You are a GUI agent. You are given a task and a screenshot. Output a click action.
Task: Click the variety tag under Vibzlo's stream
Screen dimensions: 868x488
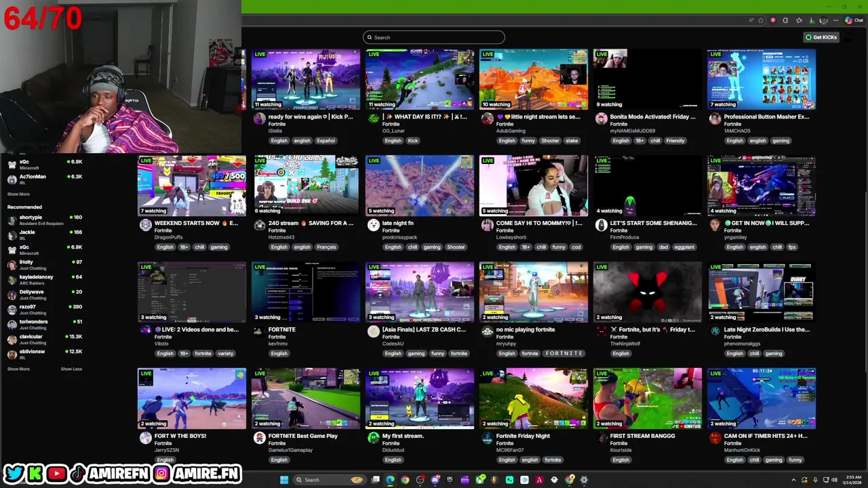point(225,353)
